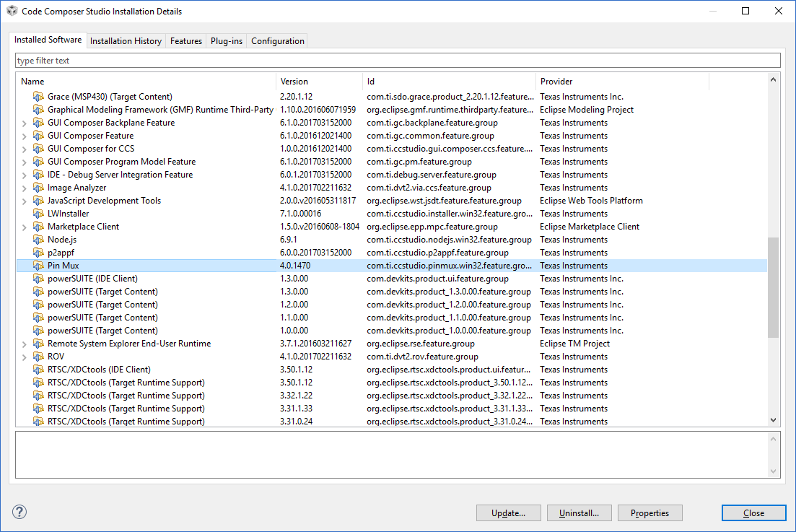This screenshot has width=796, height=532.
Task: Click the list scrollbar down arrow
Action: [773, 420]
